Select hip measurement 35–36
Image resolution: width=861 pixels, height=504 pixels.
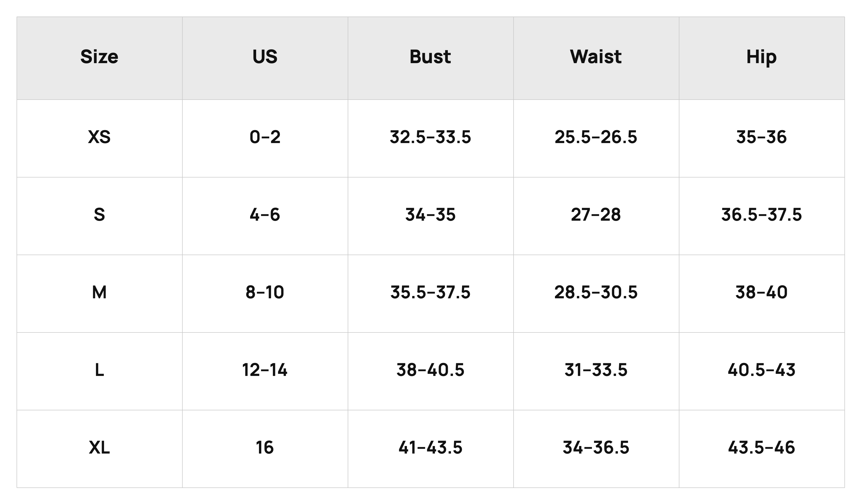click(x=762, y=137)
